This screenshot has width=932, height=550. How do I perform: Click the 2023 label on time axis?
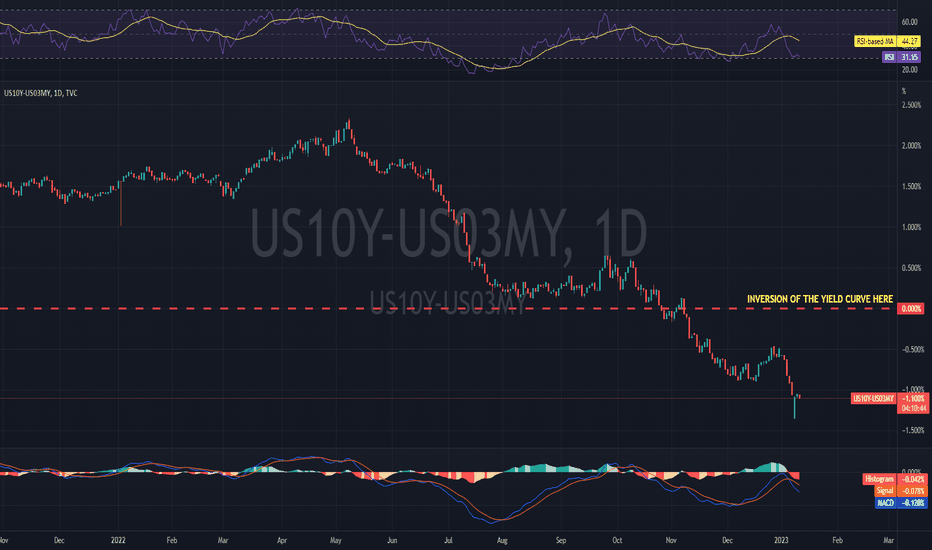[781, 540]
